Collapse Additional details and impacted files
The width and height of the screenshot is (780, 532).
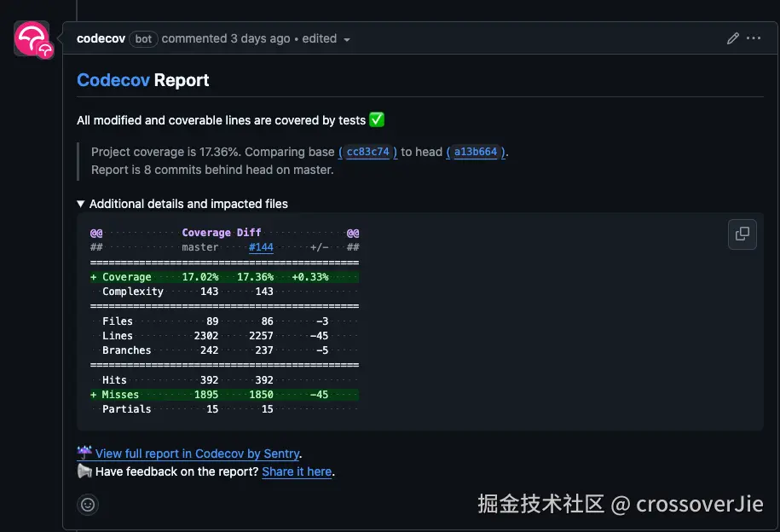(x=182, y=204)
